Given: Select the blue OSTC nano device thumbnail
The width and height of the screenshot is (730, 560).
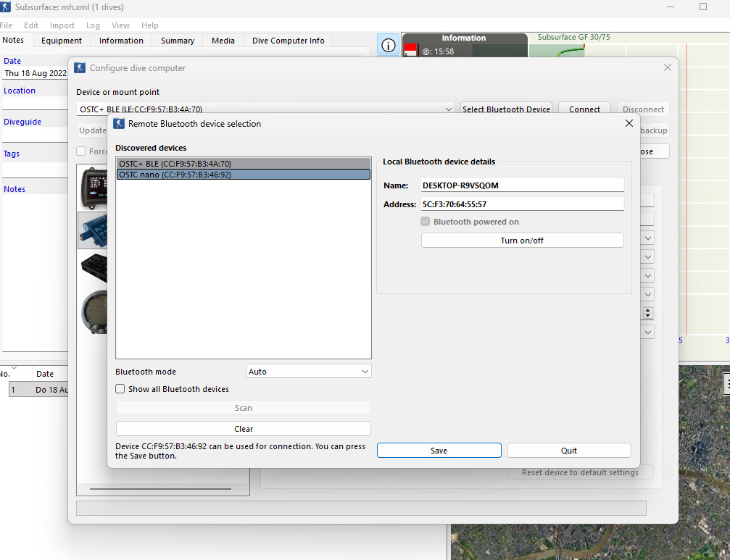Looking at the screenshot, I should coord(93,230).
